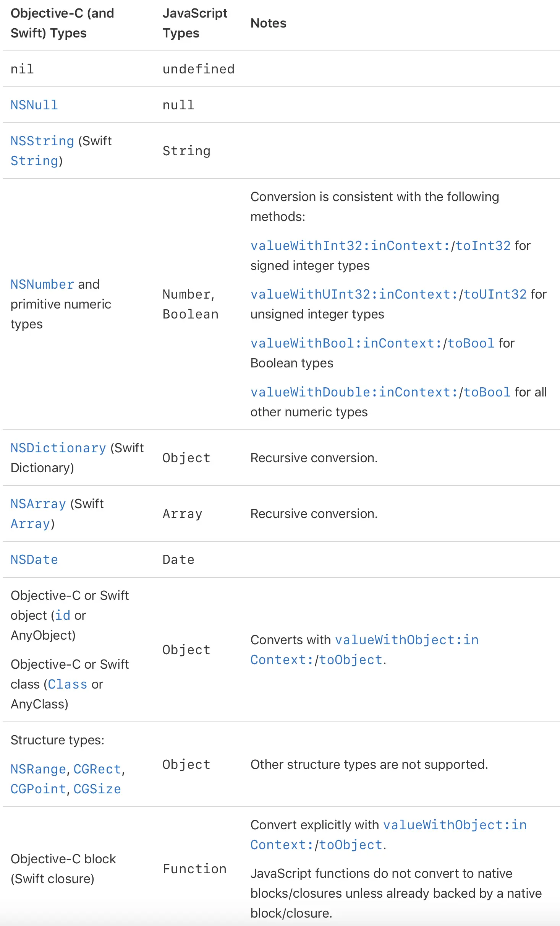Screen dimensions: 560x926
Task: Open the NSRange structure link
Action: [x=38, y=769]
